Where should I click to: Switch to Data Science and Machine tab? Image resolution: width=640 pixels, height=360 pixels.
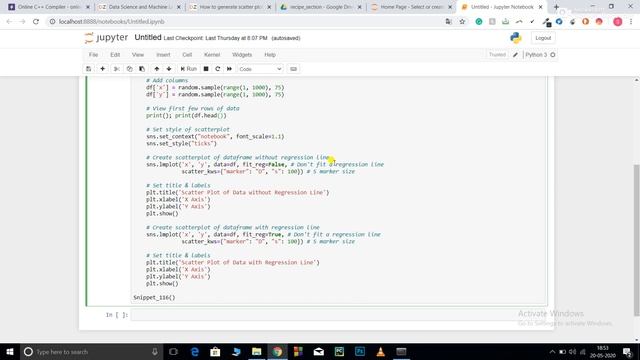point(140,7)
